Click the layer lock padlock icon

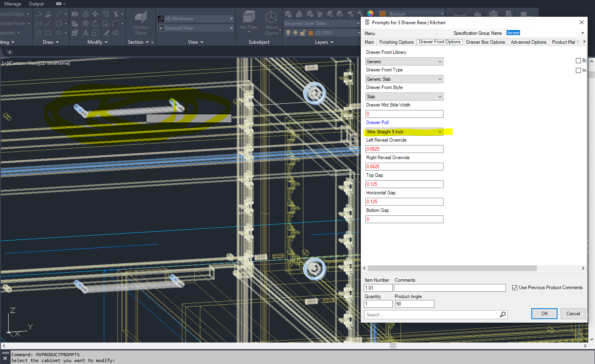(302, 33)
